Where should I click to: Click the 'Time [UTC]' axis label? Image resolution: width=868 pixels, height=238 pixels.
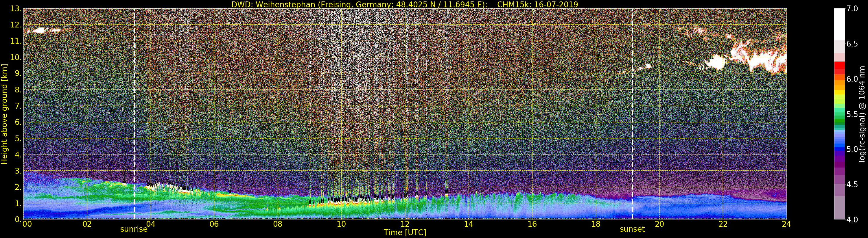405,232
